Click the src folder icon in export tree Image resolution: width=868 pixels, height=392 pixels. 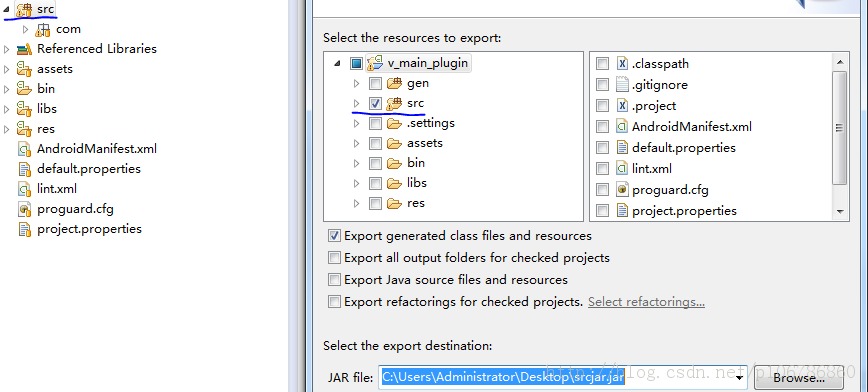pos(394,104)
